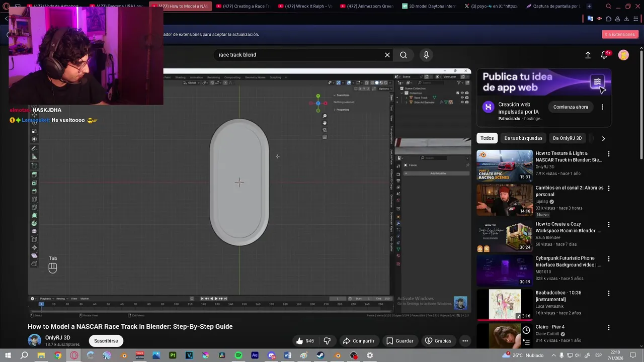Screen dimensions: 644x362
Task: Toggle the Collection exclude checkbox
Action: point(458,93)
